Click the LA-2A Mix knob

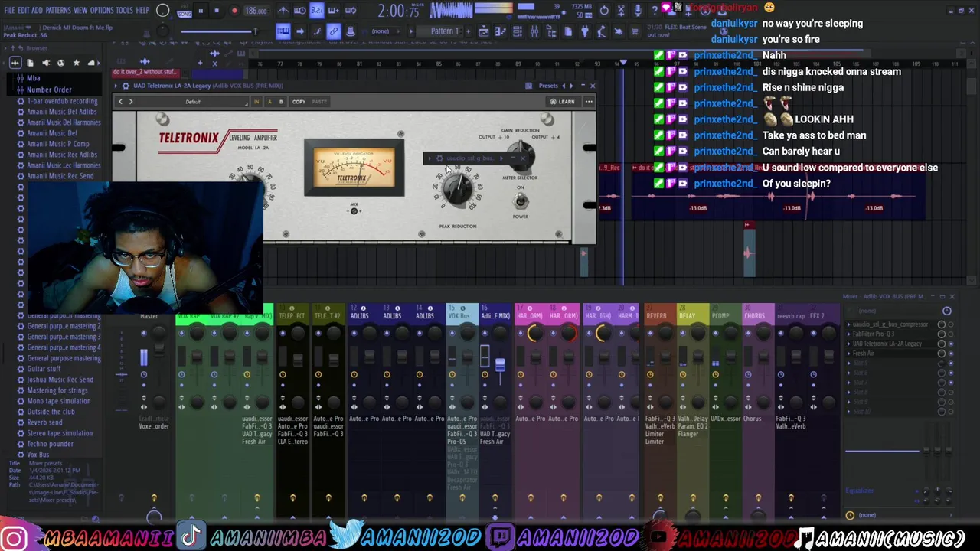pyautogui.click(x=354, y=210)
